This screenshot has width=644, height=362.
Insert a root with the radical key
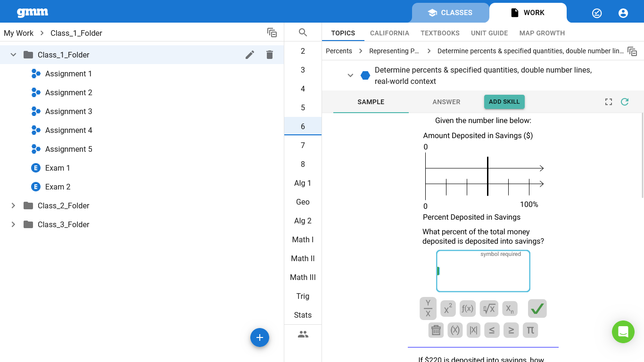pyautogui.click(x=489, y=309)
